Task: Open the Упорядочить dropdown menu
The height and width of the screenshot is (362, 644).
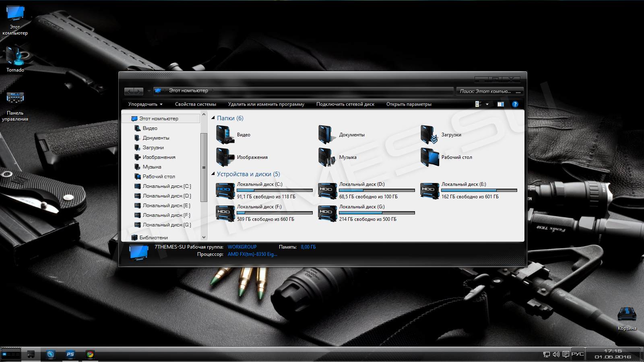Action: pyautogui.click(x=145, y=104)
